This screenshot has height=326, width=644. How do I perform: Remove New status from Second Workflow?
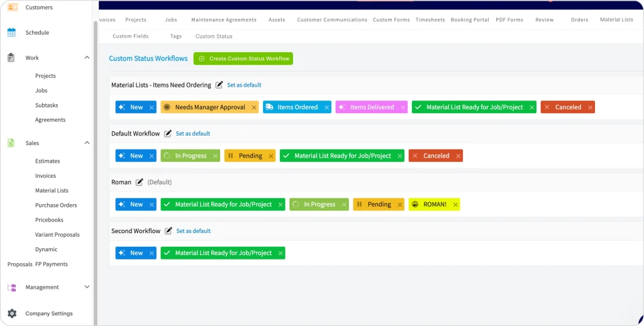[x=152, y=253]
